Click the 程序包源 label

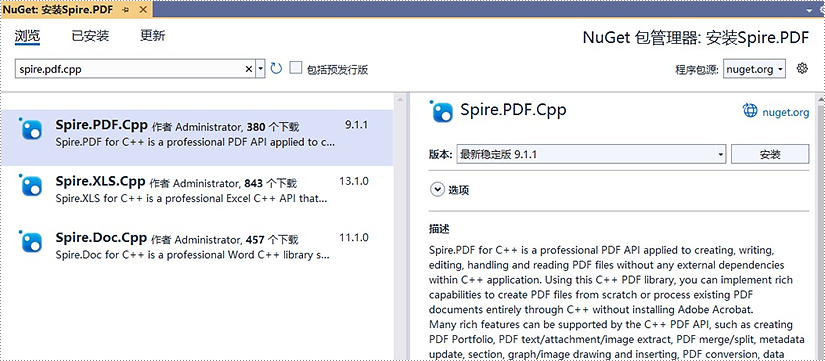697,69
